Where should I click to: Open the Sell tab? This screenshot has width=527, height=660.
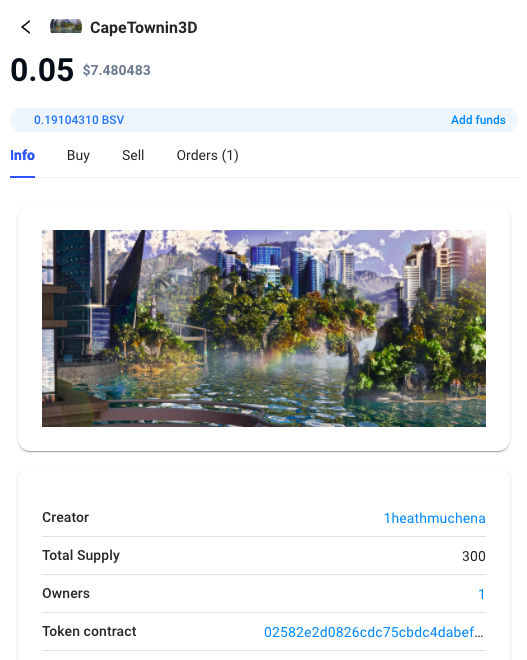(133, 155)
